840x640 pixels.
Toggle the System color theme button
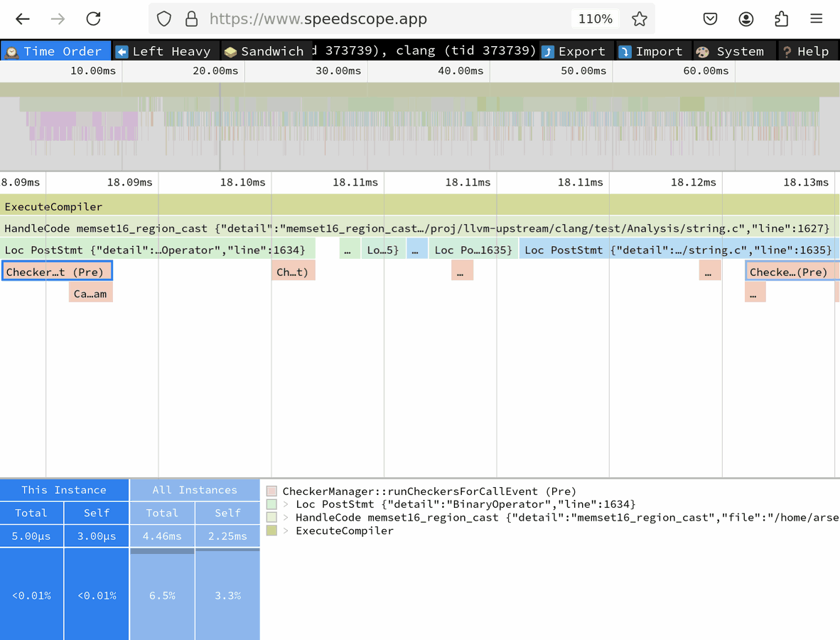731,51
